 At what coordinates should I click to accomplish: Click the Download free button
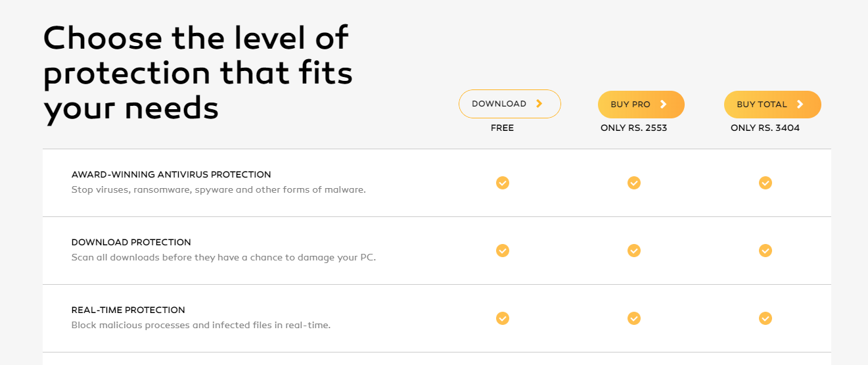coord(509,104)
